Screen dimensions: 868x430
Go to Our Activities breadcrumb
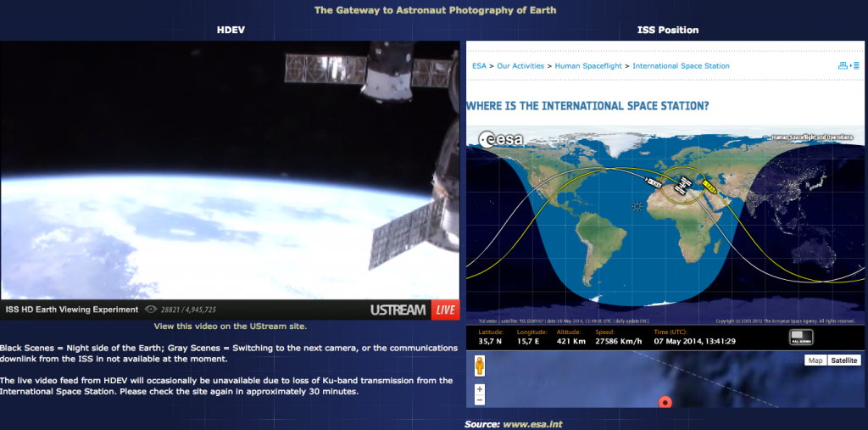click(x=520, y=66)
